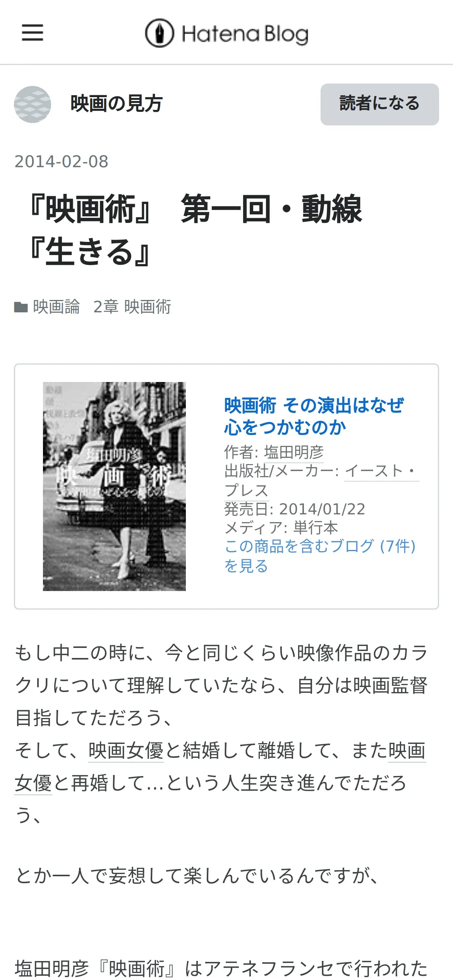
Task: Open the 映画の見方 blog title
Action: click(x=116, y=104)
